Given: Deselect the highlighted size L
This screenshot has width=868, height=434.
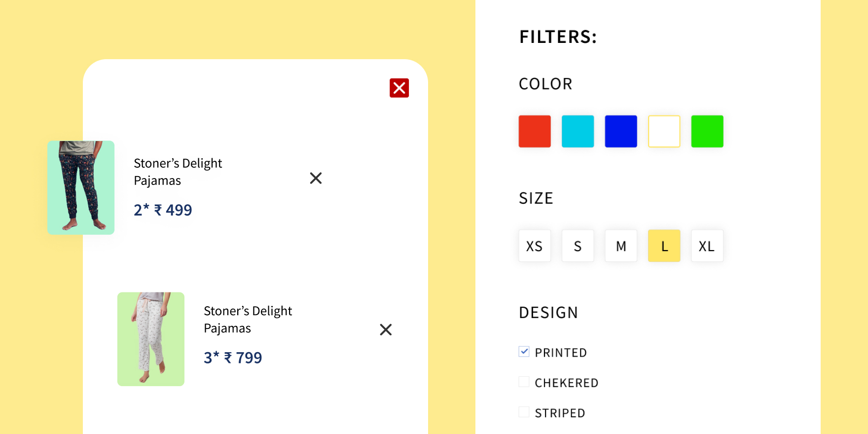Looking at the screenshot, I should pos(664,246).
